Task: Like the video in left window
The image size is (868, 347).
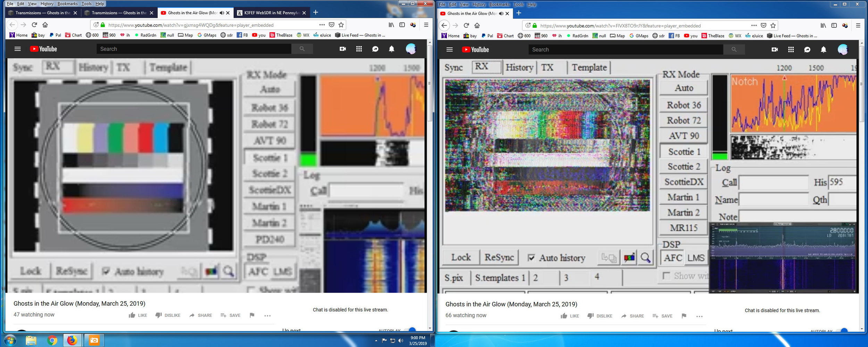Action: (138, 315)
